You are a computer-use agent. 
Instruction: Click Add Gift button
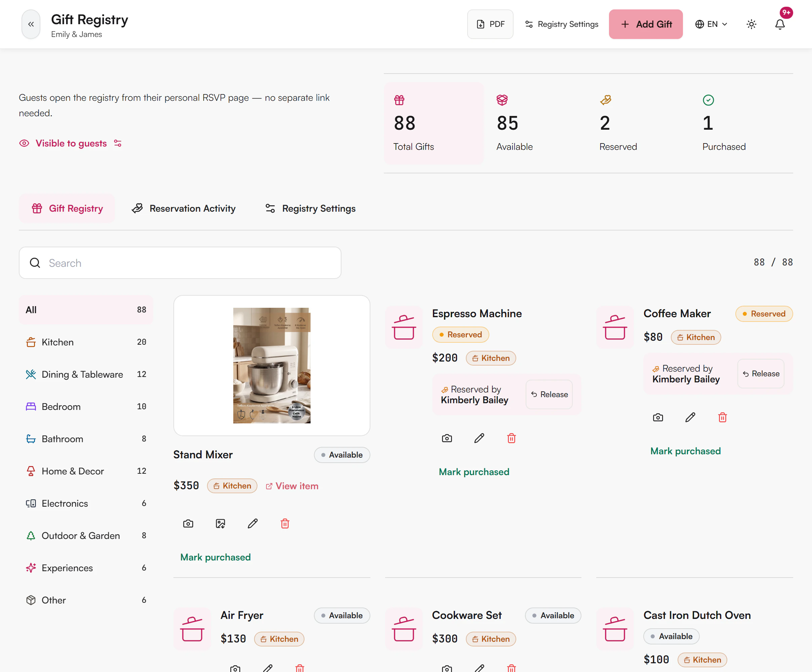[x=646, y=24]
